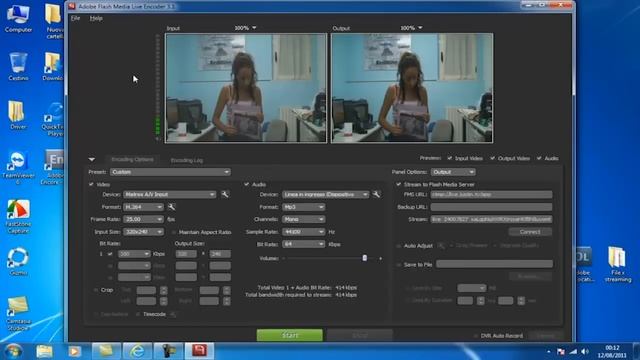The width and height of the screenshot is (640, 360).
Task: Open Input preview zoom 100% menu
Action: (x=245, y=28)
